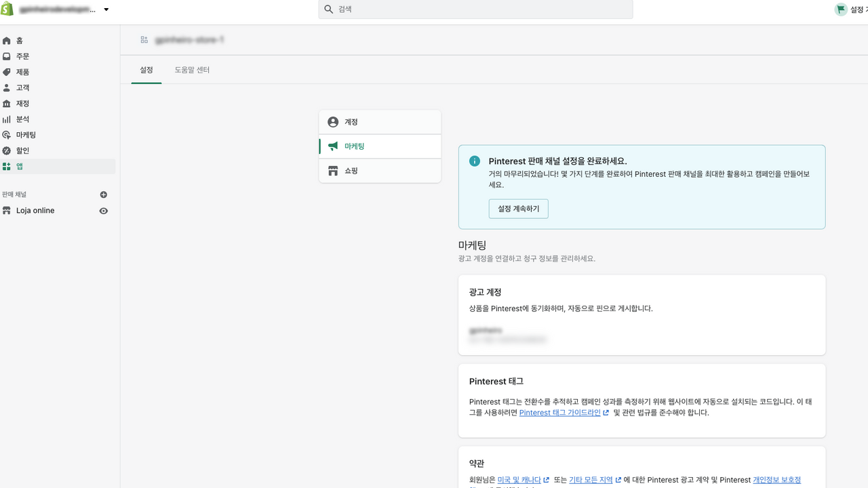Click the 설정 계속하기 button
This screenshot has width=868, height=488.
click(x=519, y=209)
